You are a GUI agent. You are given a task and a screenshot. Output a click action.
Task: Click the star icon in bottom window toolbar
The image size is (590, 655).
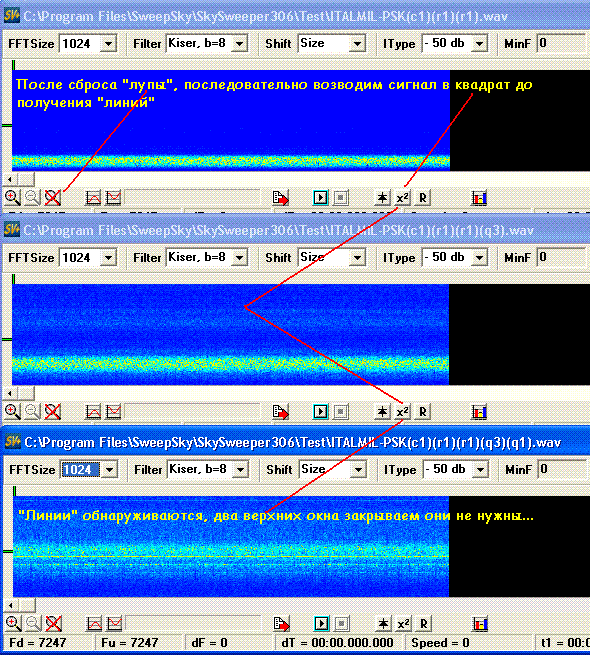(383, 624)
